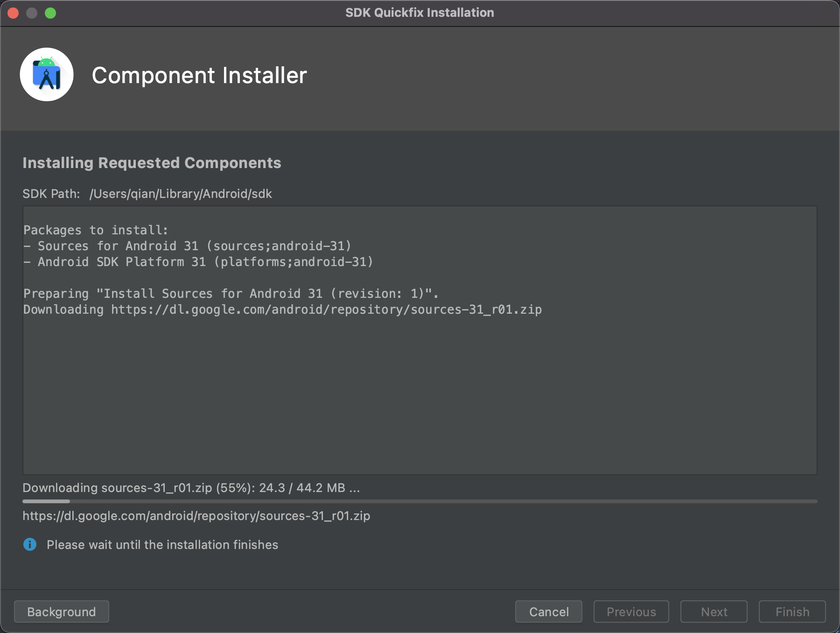
Task: Click the download progress bar
Action: (420, 501)
